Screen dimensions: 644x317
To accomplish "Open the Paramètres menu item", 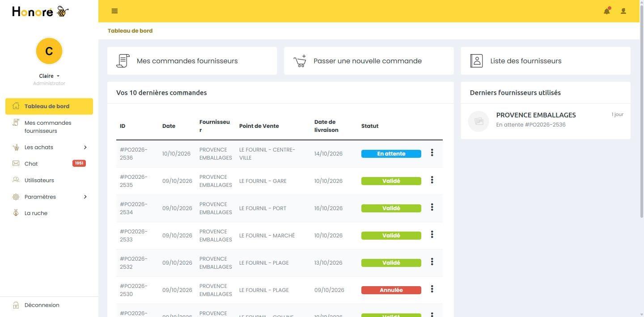I will (49, 197).
